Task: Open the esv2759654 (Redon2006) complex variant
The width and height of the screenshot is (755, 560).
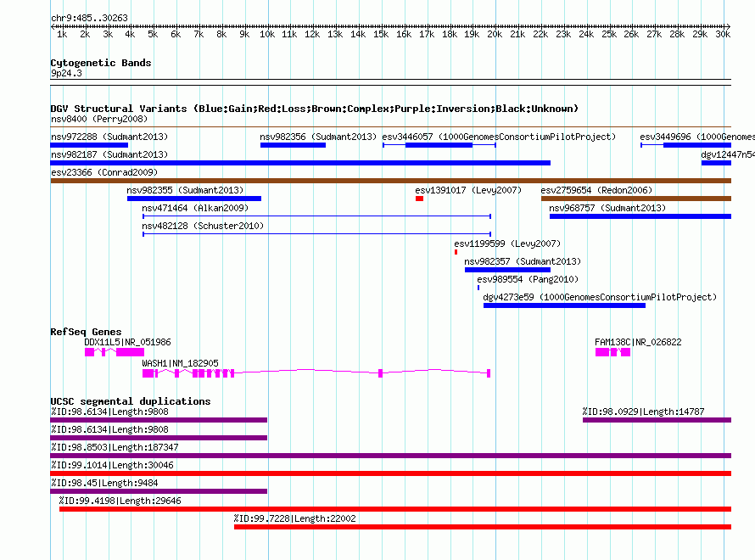Action: (636, 199)
